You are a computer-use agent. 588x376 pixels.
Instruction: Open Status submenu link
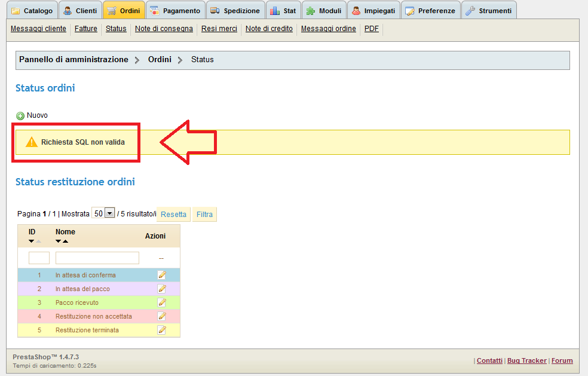click(x=116, y=29)
